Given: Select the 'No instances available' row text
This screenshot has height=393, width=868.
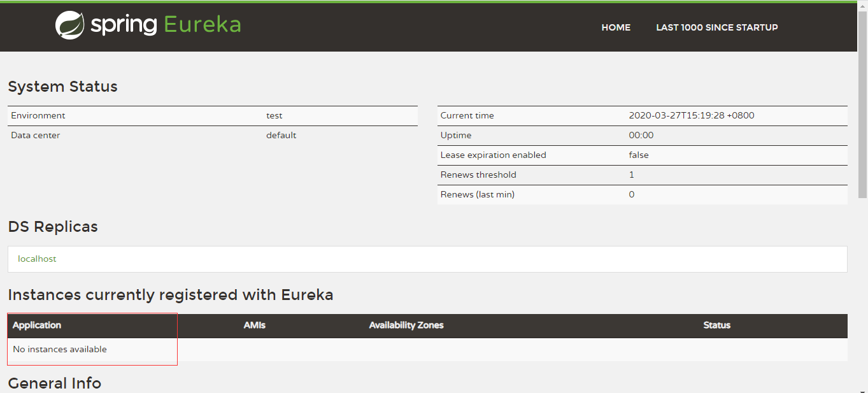Looking at the screenshot, I should click(60, 349).
